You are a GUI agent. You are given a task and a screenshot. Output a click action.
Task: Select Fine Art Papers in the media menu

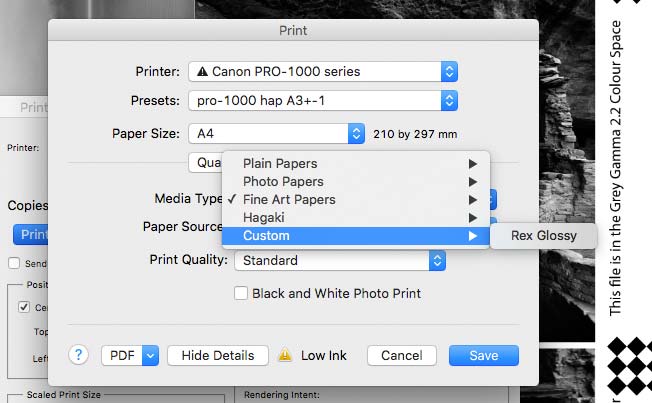click(356, 200)
